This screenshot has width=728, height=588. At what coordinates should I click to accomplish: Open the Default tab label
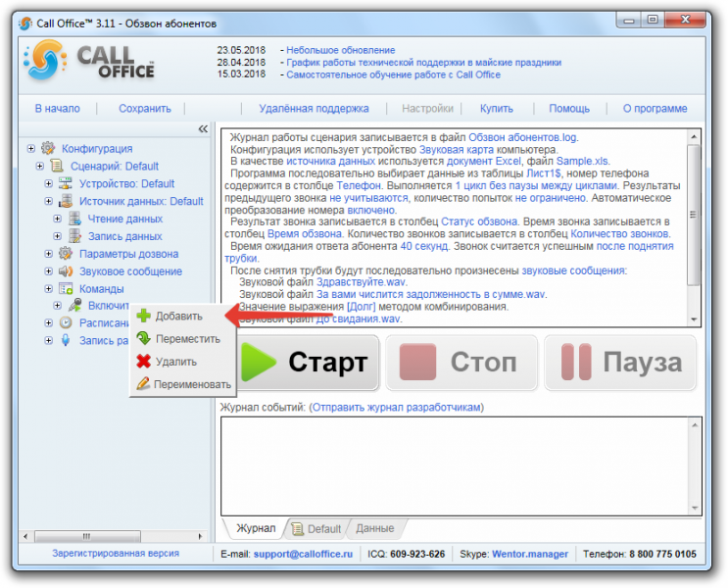pyautogui.click(x=324, y=529)
